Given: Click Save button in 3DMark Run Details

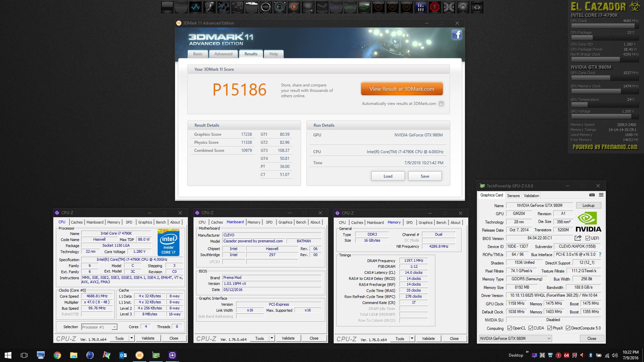Looking at the screenshot, I should [x=425, y=176].
